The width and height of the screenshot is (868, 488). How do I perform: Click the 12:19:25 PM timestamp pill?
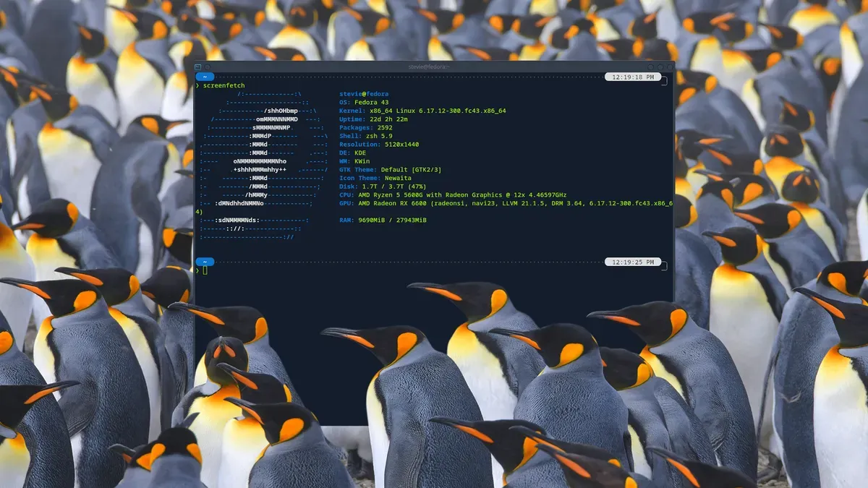coord(633,262)
